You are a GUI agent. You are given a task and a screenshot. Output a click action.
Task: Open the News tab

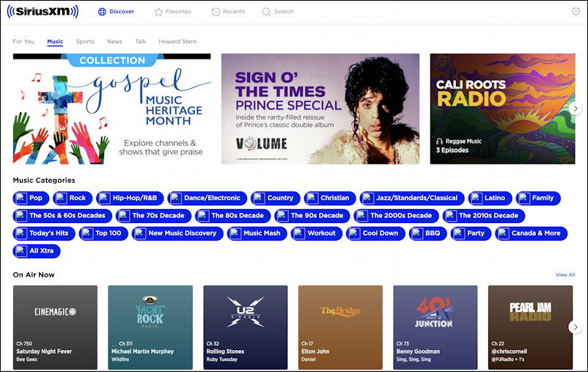[114, 41]
